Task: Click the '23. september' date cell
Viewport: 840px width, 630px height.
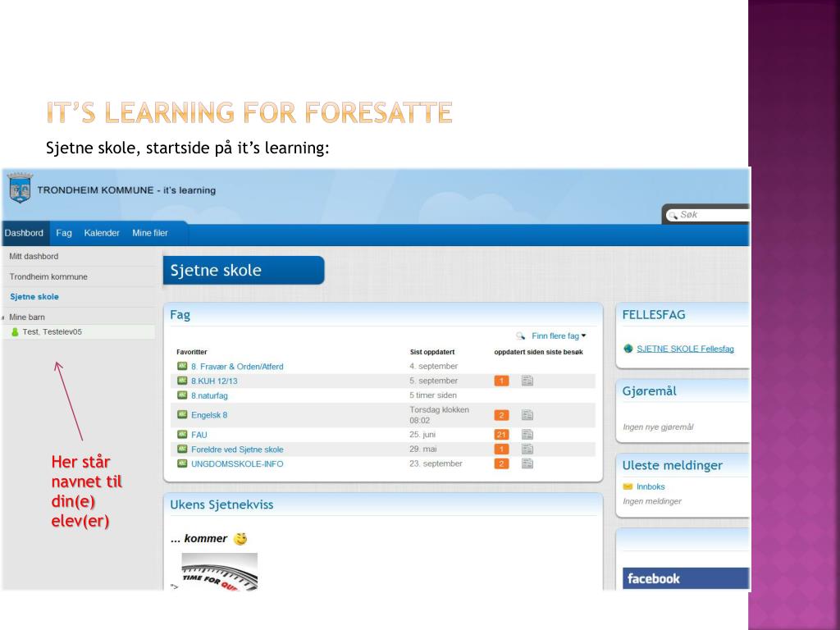Action: point(436,463)
